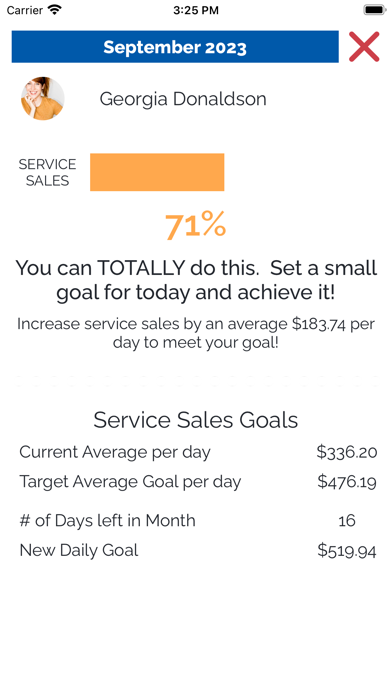Tap Georgia Donaldson's profile photo
The image size is (392, 696).
[43, 99]
